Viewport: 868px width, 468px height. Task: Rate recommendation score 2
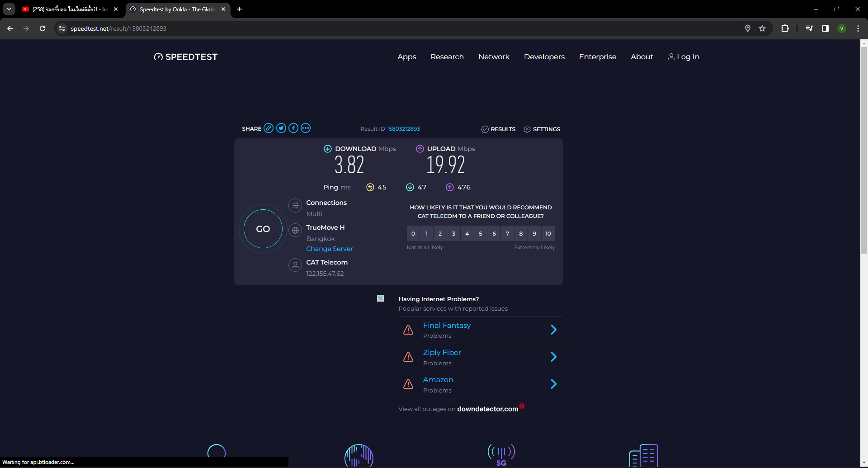tap(440, 234)
